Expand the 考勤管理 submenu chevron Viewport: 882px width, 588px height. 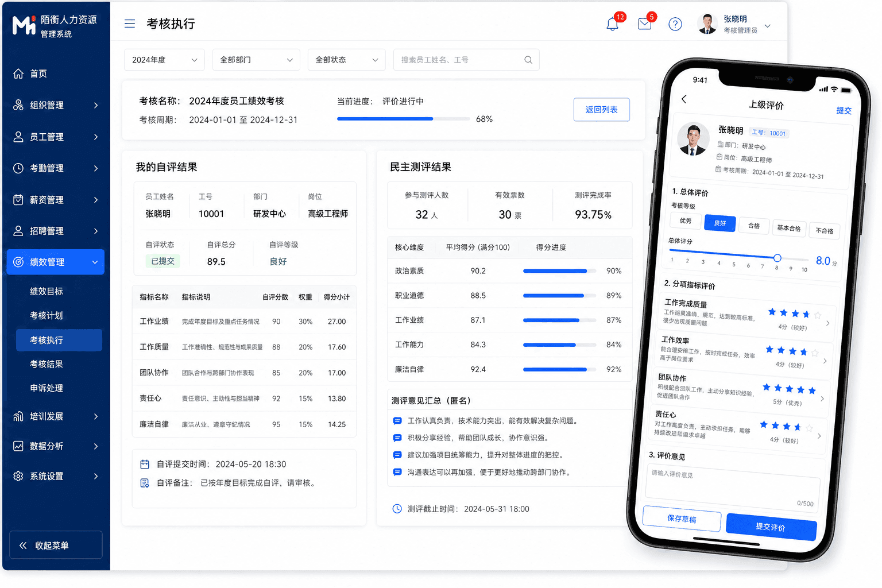[96, 168]
